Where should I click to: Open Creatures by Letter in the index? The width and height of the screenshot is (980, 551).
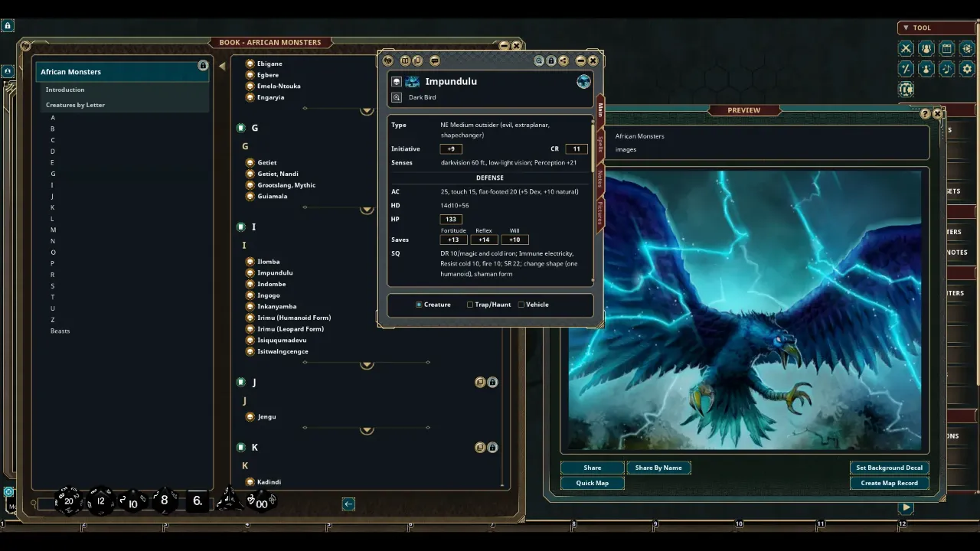pyautogui.click(x=75, y=105)
